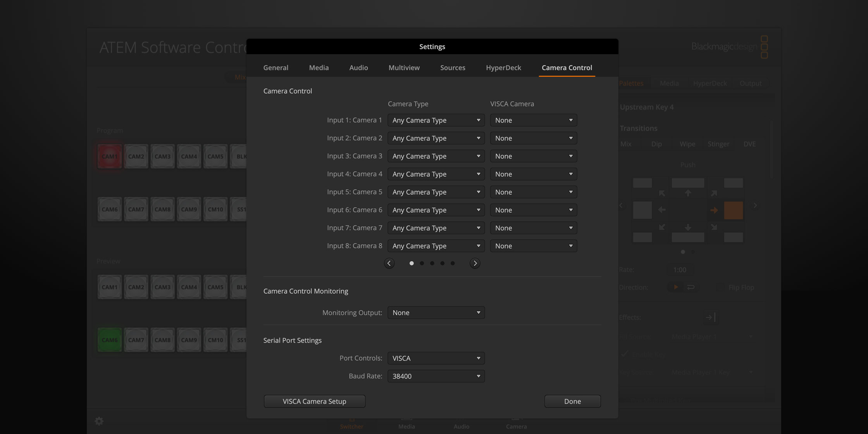
Task: Select the play direction triangle icon
Action: coord(675,287)
